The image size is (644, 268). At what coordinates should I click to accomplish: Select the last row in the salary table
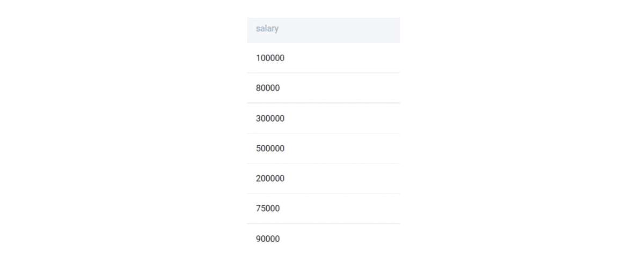click(323, 239)
